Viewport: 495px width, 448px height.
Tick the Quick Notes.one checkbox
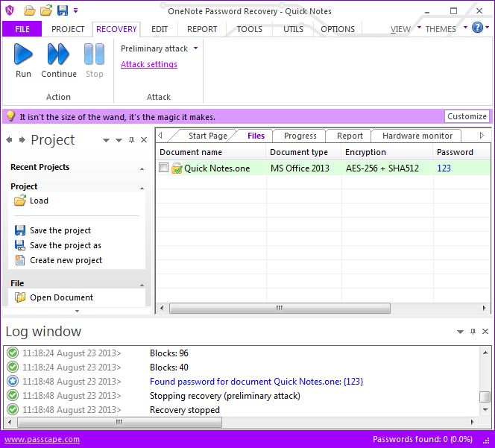click(163, 167)
